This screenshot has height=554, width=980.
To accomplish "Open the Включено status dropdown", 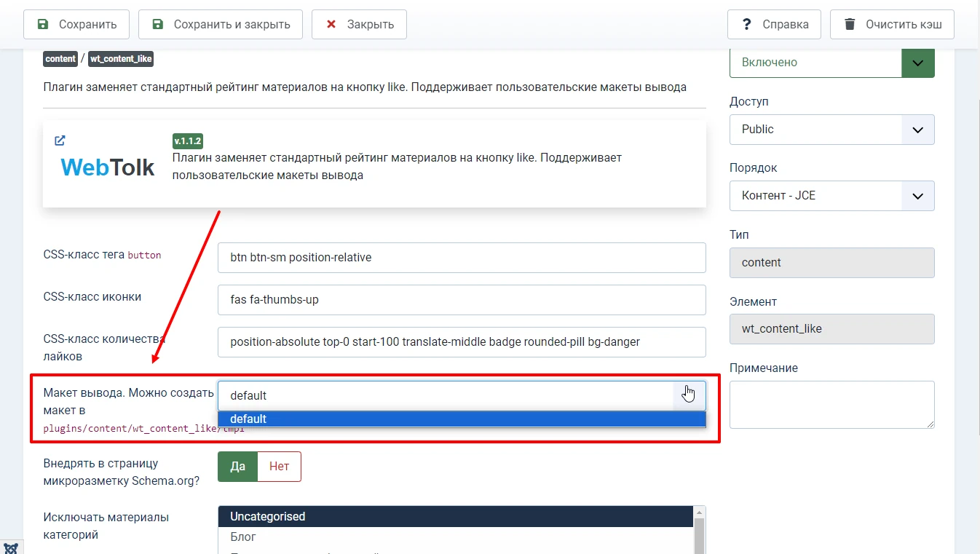I will [x=917, y=63].
